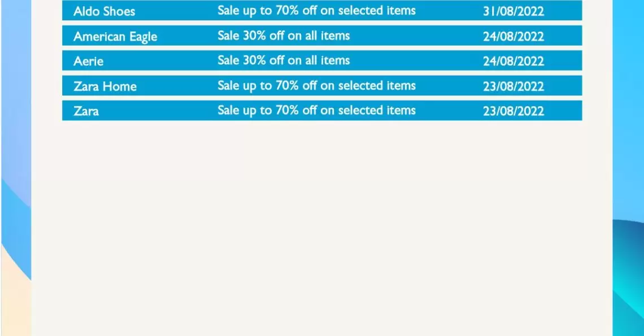This screenshot has width=644, height=336.
Task: Click the 23/08/2022 date in last Zara row
Action: pos(514,111)
